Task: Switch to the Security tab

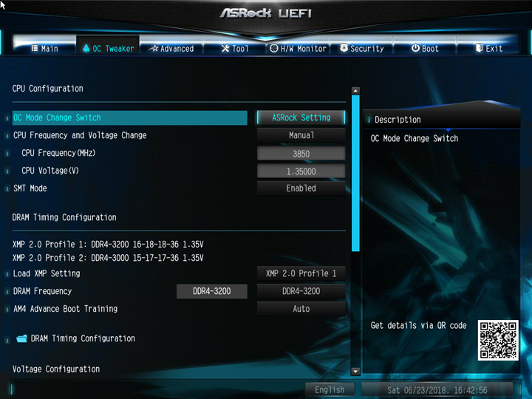Action: (361, 48)
